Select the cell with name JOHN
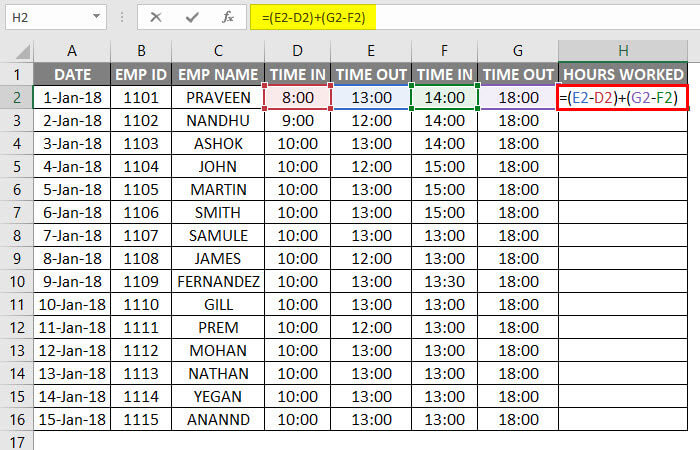Screen dimensions: 700x450 pyautogui.click(x=218, y=167)
